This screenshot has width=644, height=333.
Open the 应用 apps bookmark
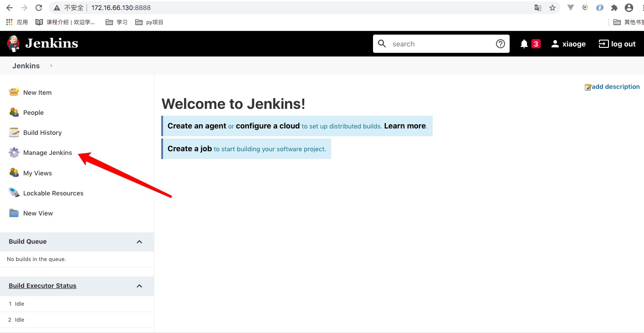[17, 22]
